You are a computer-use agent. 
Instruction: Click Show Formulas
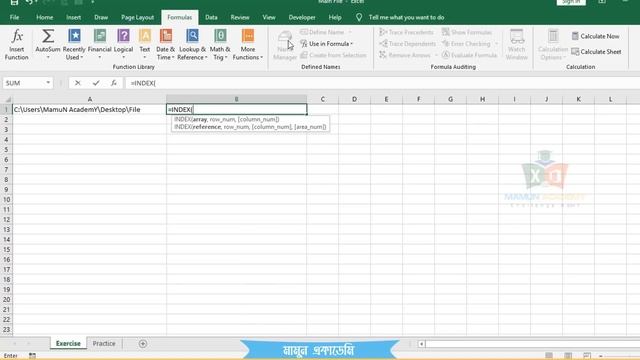[467, 32]
